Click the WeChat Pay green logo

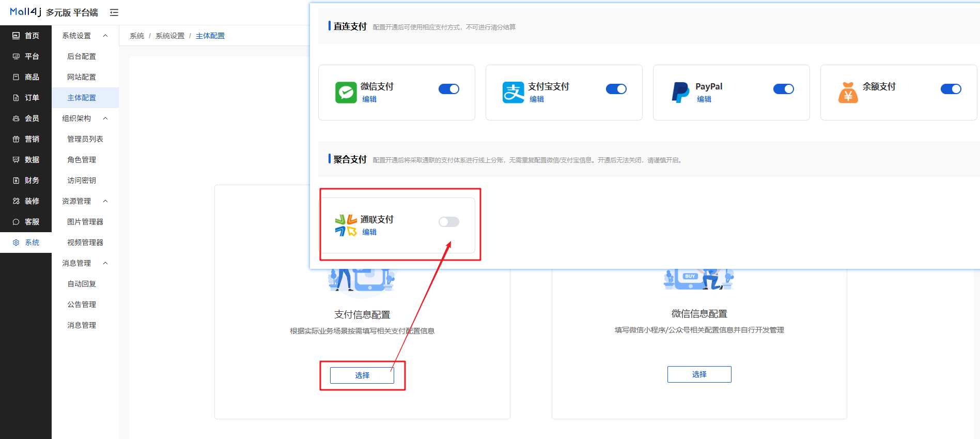tap(346, 93)
